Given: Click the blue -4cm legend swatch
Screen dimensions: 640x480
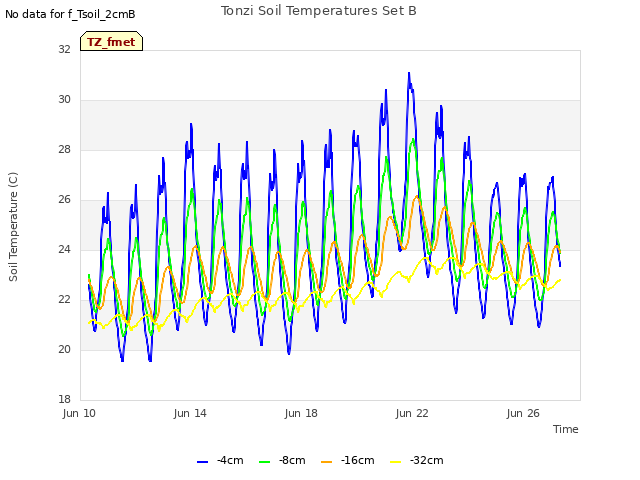Looking at the screenshot, I should (x=202, y=461).
